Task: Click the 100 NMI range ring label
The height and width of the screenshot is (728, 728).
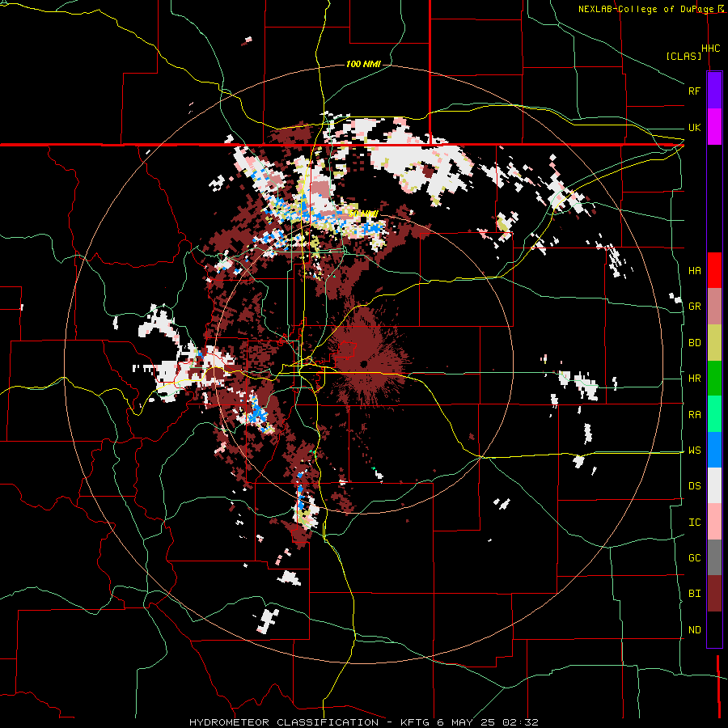Action: pyautogui.click(x=363, y=64)
